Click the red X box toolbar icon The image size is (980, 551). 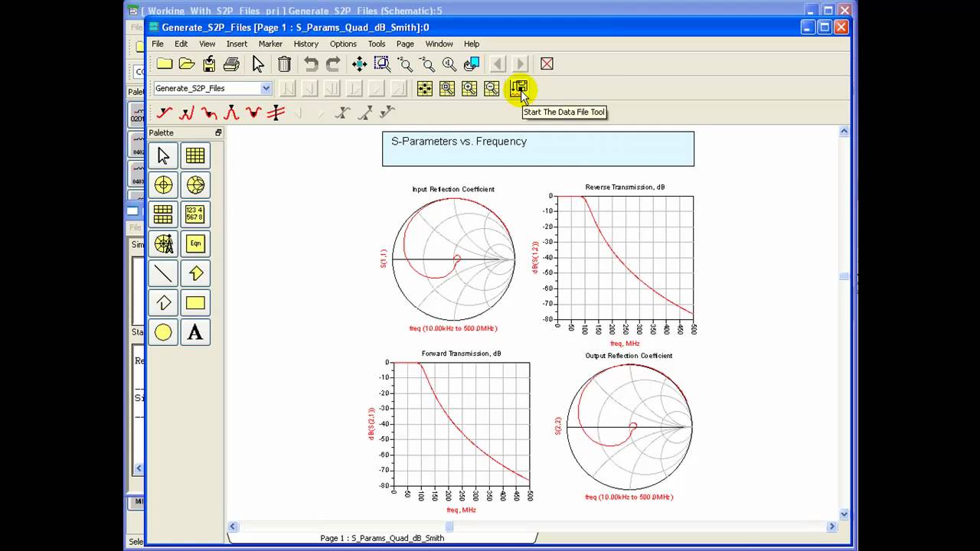tap(547, 64)
